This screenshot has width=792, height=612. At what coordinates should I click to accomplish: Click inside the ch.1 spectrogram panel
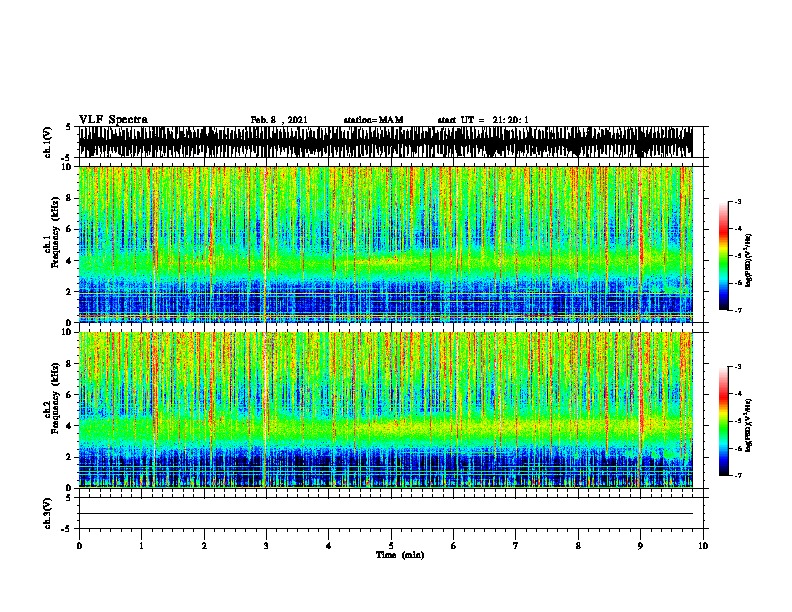pyautogui.click(x=385, y=244)
